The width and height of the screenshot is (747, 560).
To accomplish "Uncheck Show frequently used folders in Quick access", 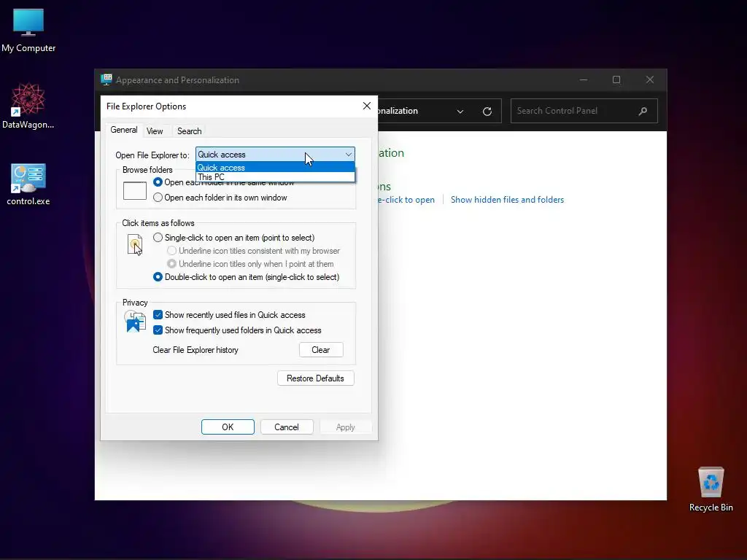I will (x=237, y=330).
